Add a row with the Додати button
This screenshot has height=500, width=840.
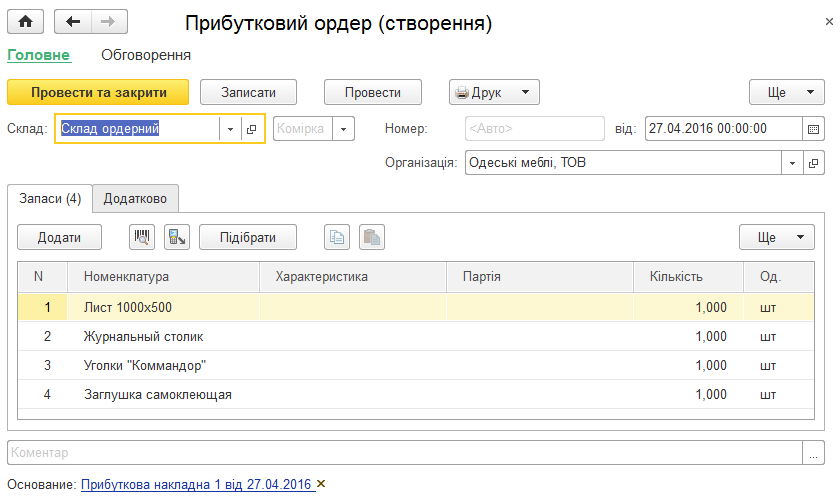click(x=59, y=237)
